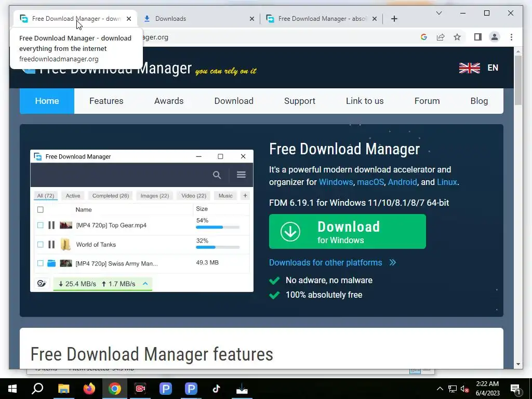Click pause icon on World of Tanks
Viewport: 532px width, 399px height.
pos(51,245)
